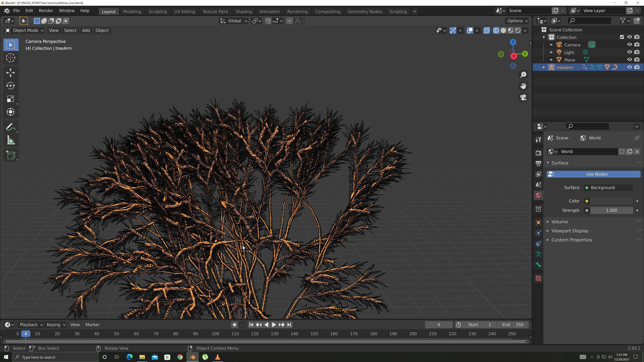
Task: Pick the Annotate pencil tool
Action: click(11, 127)
